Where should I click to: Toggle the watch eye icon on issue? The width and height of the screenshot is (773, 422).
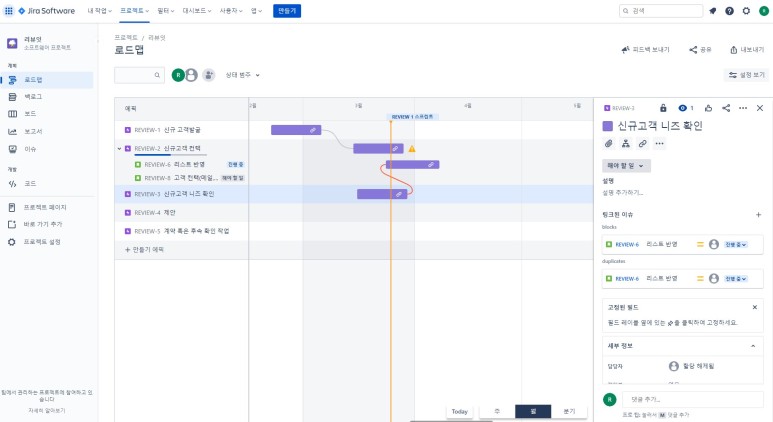coord(683,107)
